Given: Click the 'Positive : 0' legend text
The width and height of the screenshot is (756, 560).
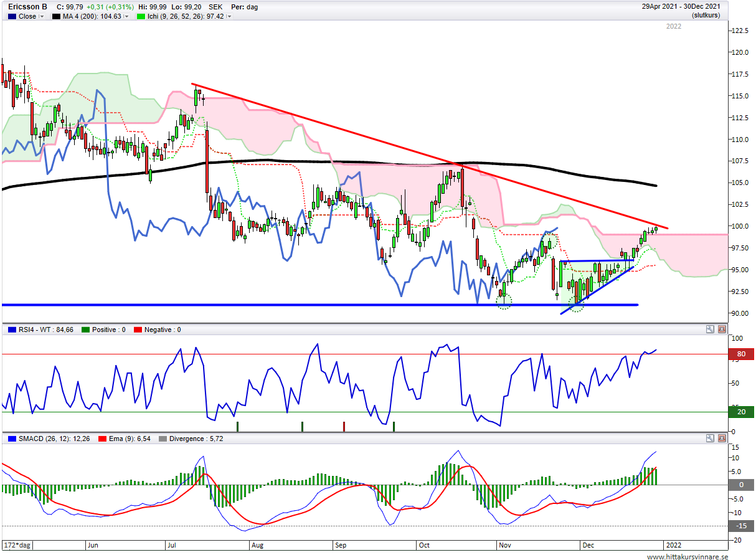Looking at the screenshot, I should [109, 330].
